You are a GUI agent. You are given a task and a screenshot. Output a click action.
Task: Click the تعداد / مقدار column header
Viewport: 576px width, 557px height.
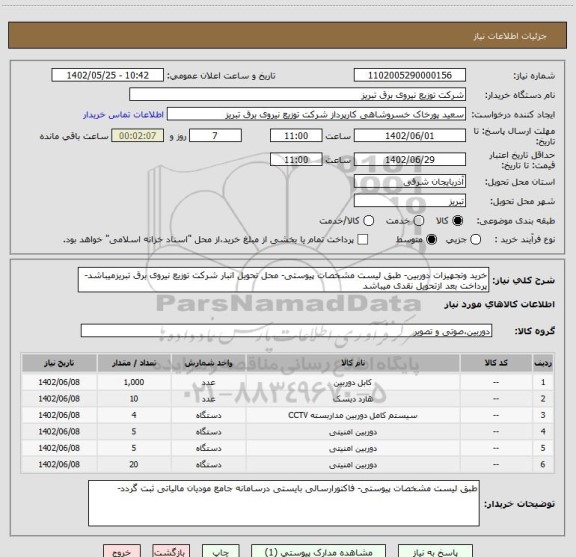(134, 363)
